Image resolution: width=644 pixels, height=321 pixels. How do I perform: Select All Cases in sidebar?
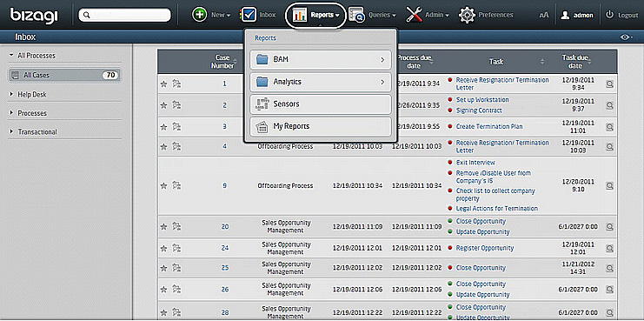(64, 75)
